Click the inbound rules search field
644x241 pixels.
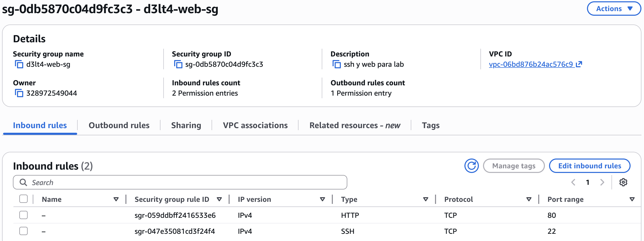pos(181,182)
